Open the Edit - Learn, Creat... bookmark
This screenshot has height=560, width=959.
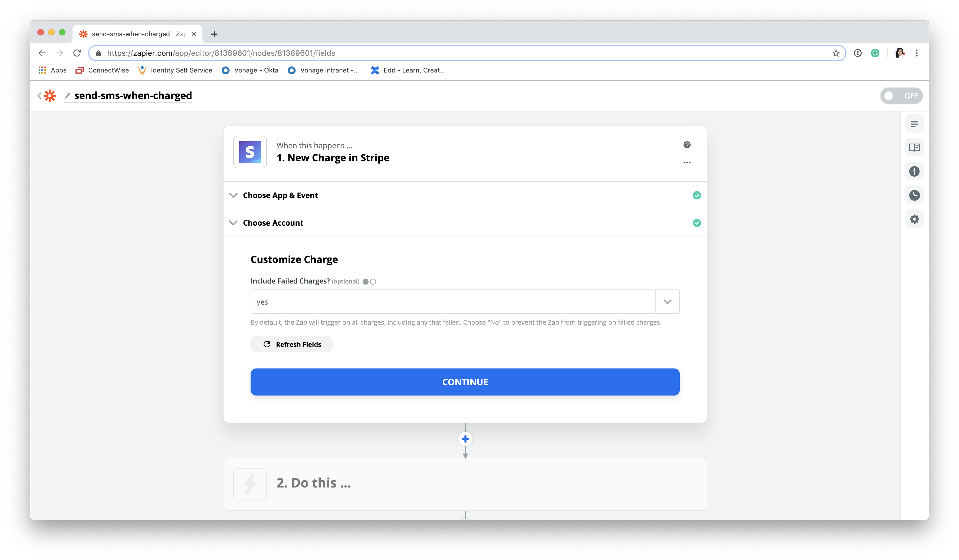[408, 70]
